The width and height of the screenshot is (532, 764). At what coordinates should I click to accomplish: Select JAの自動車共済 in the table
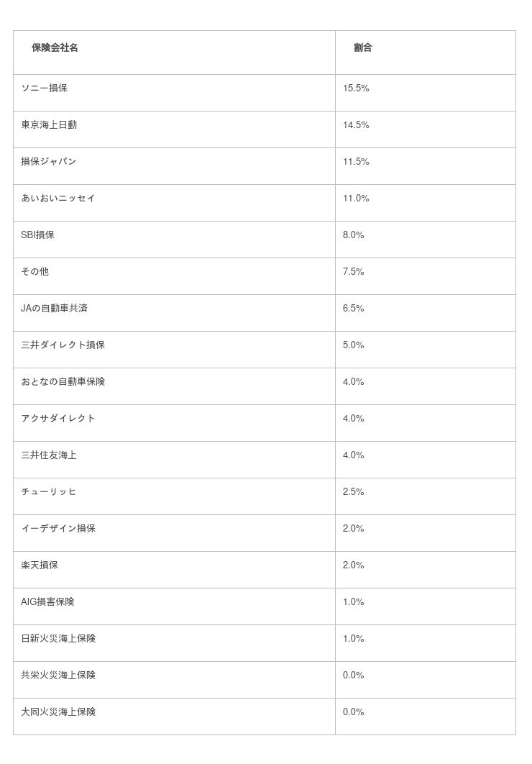coord(55,309)
